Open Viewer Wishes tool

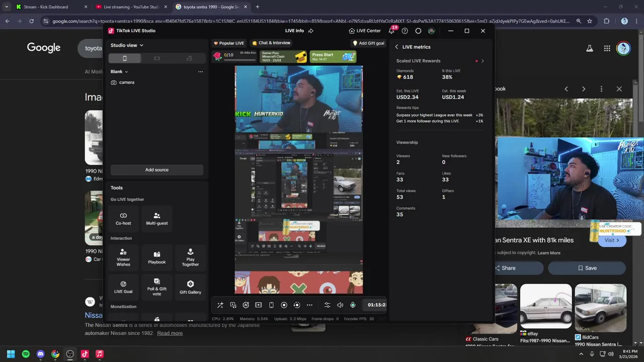coord(123,257)
